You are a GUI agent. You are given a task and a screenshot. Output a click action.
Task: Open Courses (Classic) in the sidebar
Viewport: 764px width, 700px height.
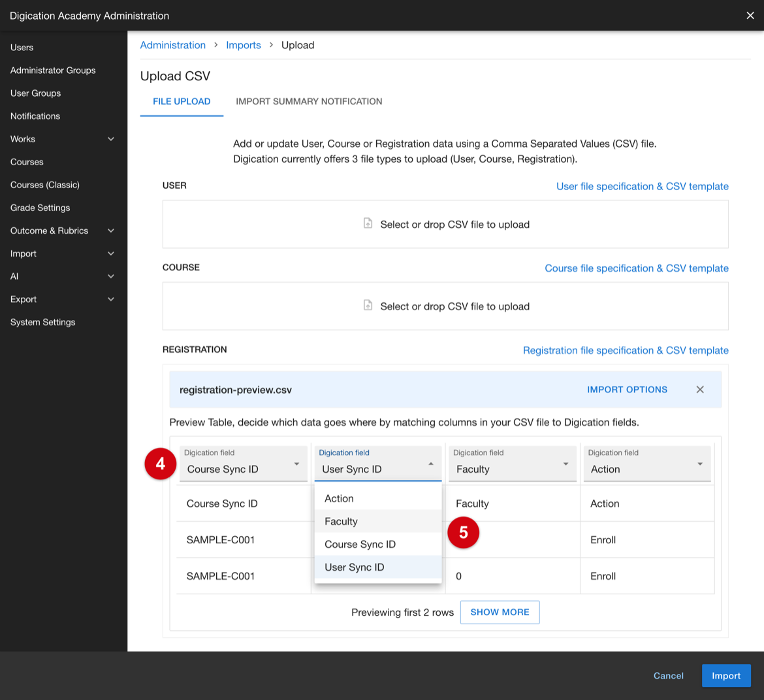click(x=45, y=185)
